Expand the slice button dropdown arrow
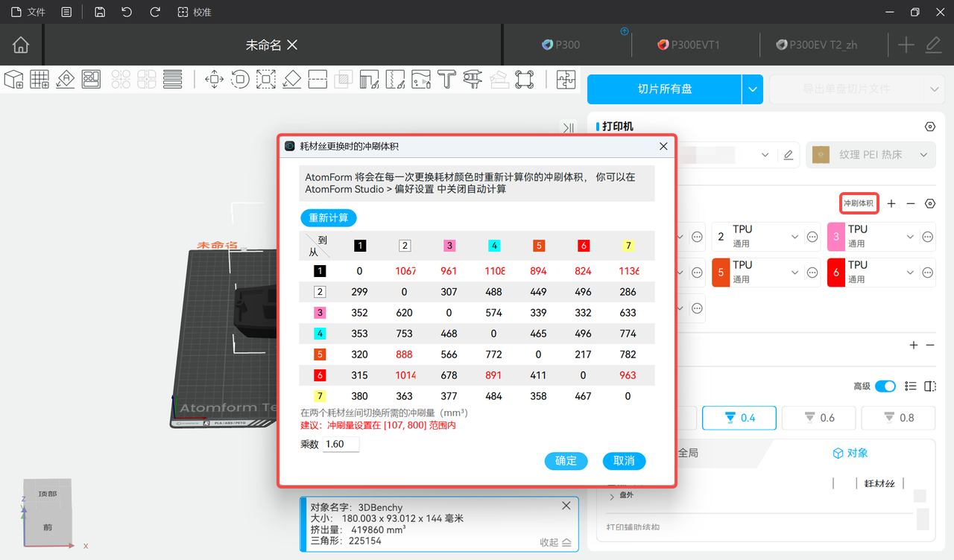The image size is (954, 560). [753, 89]
